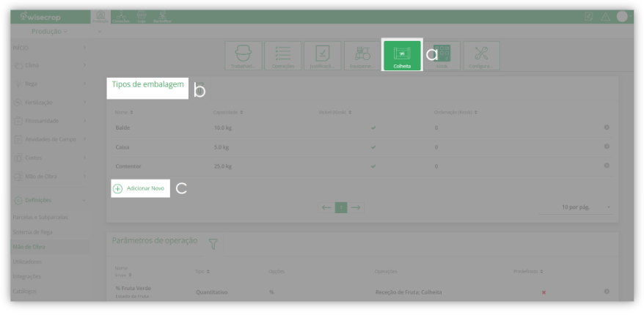
Task: Open the Backoffice module icon
Action: [163, 17]
